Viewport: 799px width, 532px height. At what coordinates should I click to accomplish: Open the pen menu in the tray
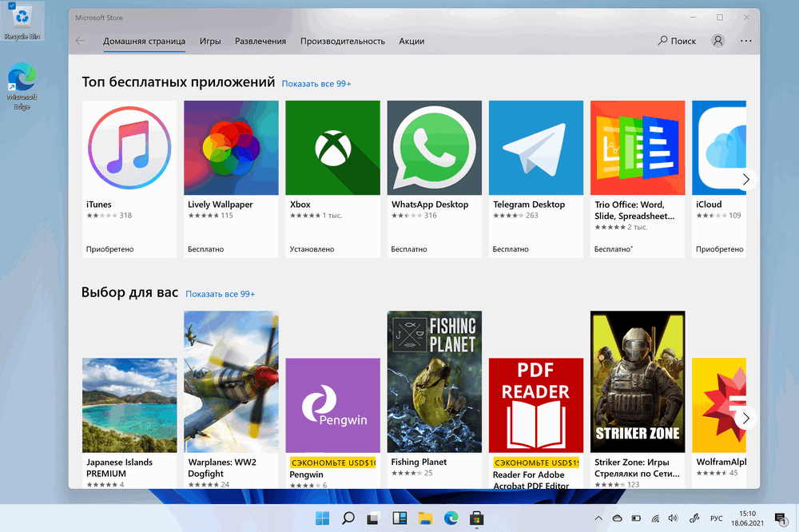click(694, 518)
